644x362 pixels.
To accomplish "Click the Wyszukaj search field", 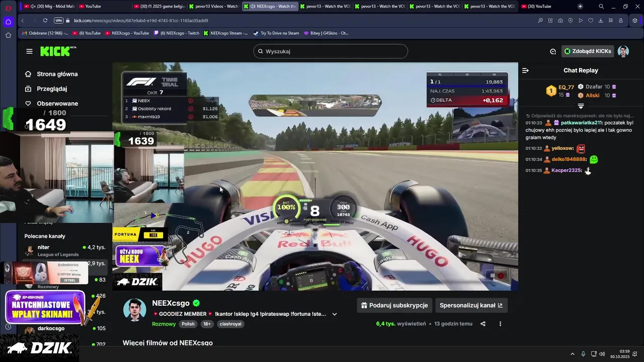I will pyautogui.click(x=331, y=51).
